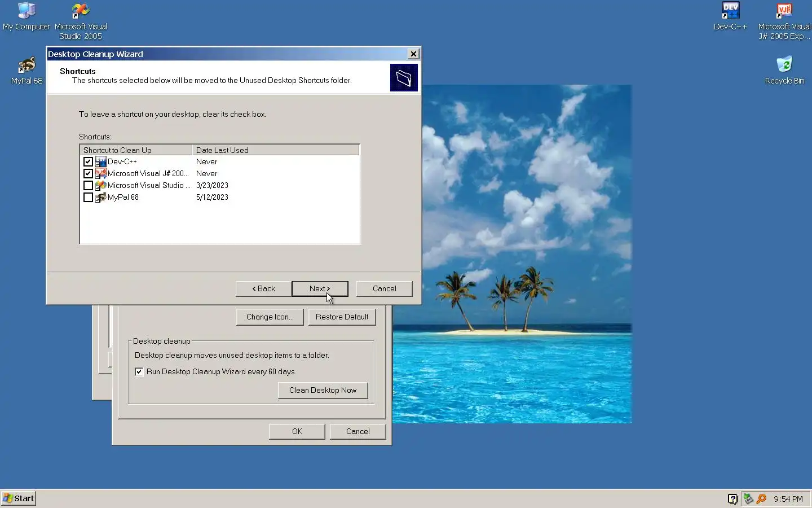Check the MyPal 68 checkbox
Image resolution: width=812 pixels, height=508 pixels.
tap(88, 198)
